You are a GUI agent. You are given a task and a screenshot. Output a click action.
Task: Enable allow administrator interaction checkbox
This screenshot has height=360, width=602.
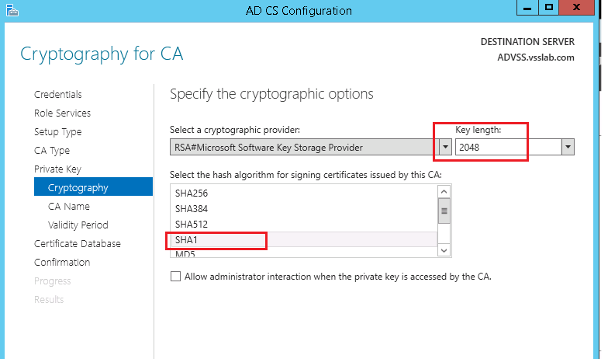pyautogui.click(x=175, y=276)
